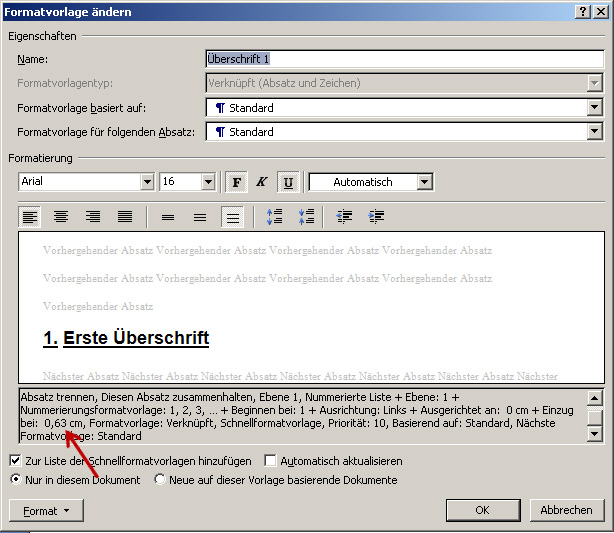614x533 pixels.
Task: Expand 'Formatvorlage basiert auf' dropdown
Action: click(595, 108)
